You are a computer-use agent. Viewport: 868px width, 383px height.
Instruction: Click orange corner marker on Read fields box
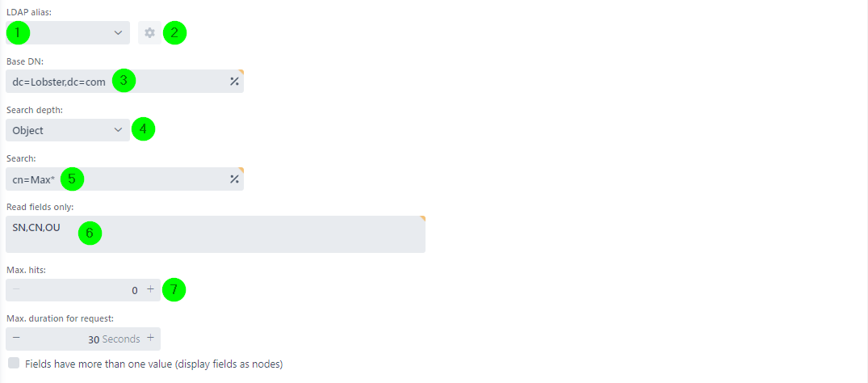(422, 218)
